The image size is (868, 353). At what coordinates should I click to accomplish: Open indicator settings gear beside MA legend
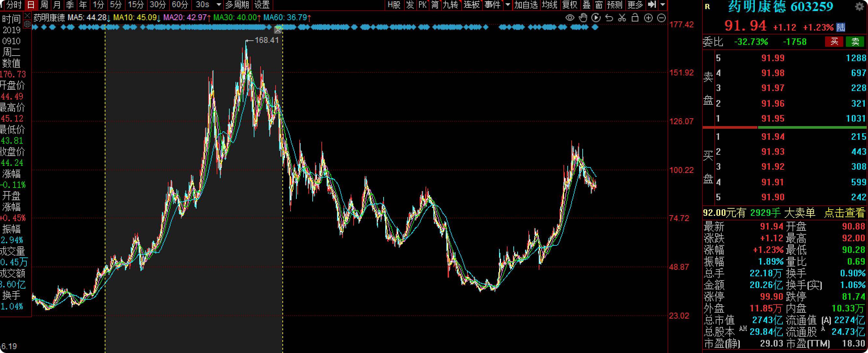[x=27, y=24]
